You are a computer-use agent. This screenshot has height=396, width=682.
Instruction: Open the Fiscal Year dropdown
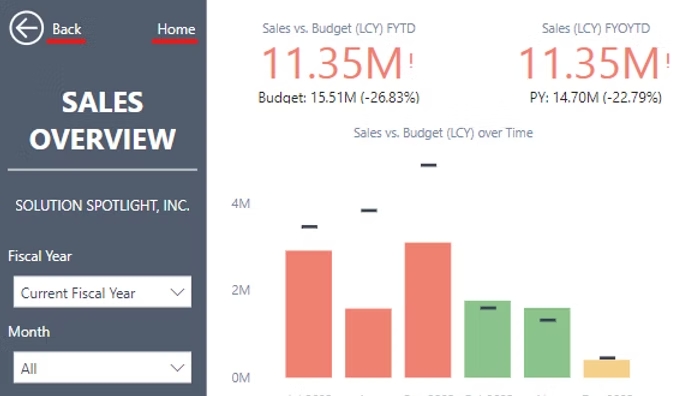[102, 292]
